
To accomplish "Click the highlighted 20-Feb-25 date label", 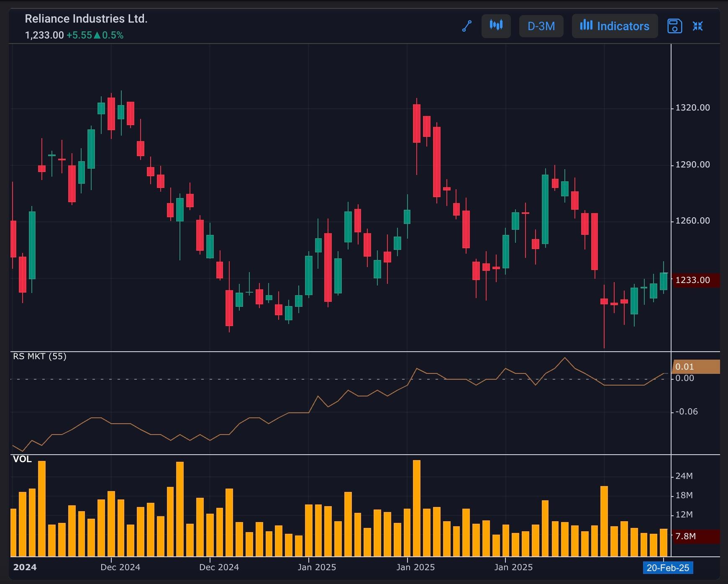I will click(x=668, y=568).
